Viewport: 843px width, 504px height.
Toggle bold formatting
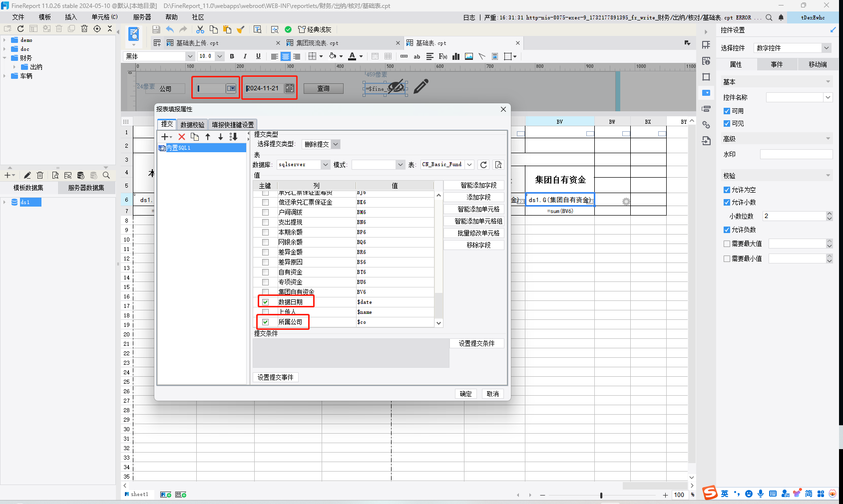[232, 56]
